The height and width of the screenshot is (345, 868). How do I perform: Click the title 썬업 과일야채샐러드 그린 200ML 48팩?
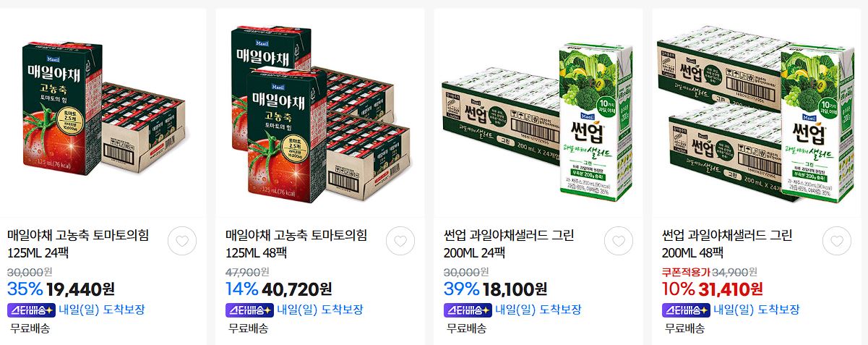(x=727, y=244)
